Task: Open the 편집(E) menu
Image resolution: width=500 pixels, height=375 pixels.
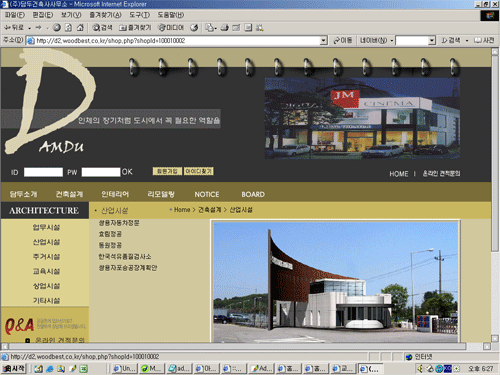Action: point(43,15)
